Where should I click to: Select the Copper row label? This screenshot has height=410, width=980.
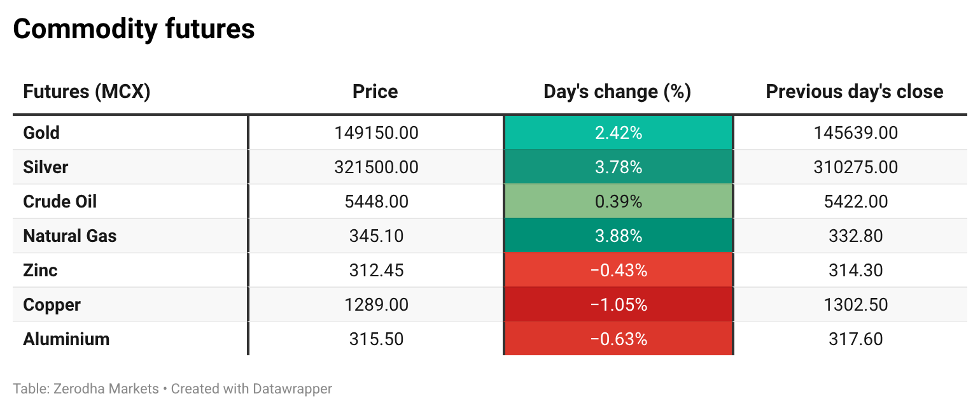pyautogui.click(x=52, y=305)
